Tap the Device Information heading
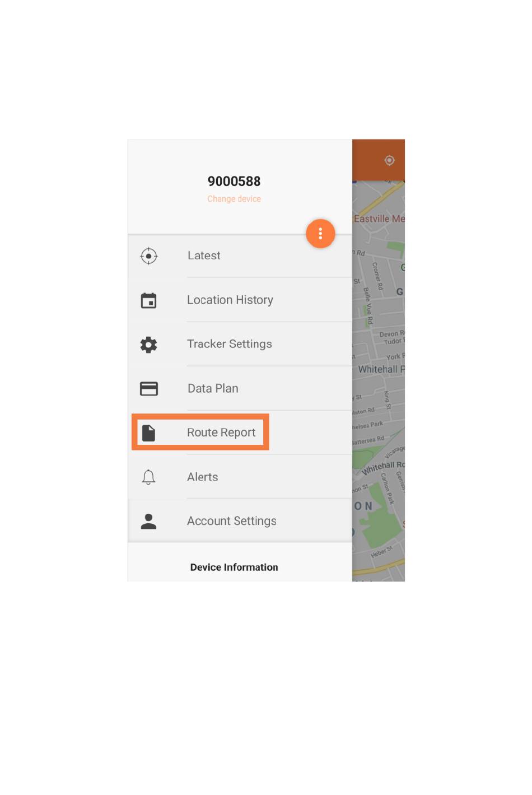This screenshot has width=532, height=795. 234,567
